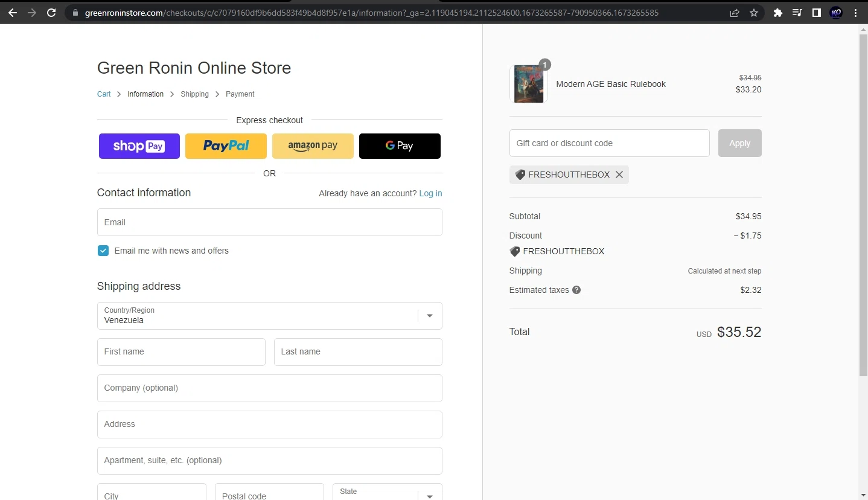868x500 pixels.
Task: Go to Cart in the breadcrumb
Action: (104, 94)
